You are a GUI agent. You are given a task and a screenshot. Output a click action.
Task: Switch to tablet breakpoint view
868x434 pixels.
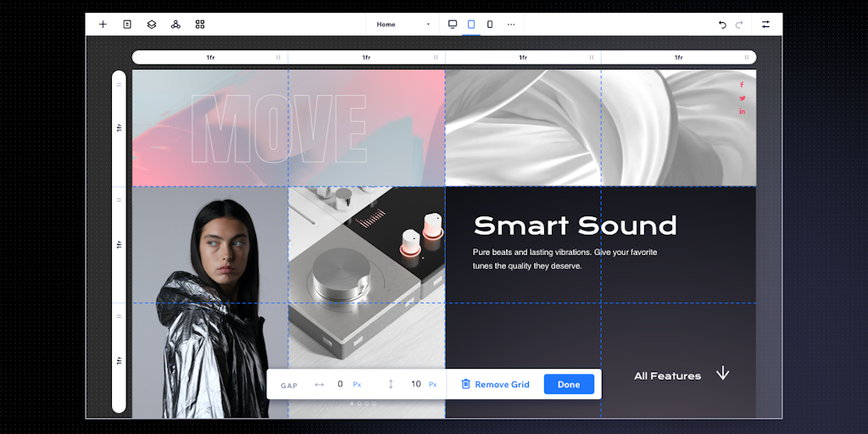coord(471,25)
